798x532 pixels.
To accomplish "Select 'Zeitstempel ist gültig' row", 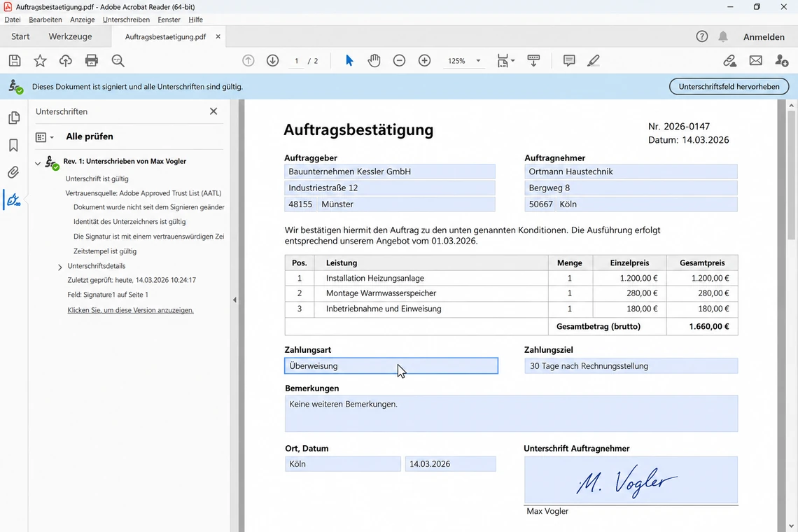I will pyautogui.click(x=105, y=251).
